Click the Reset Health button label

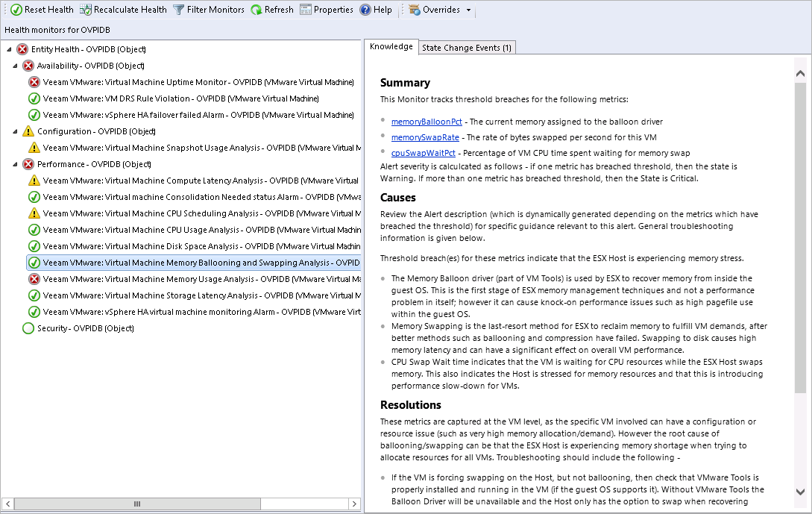tap(49, 10)
